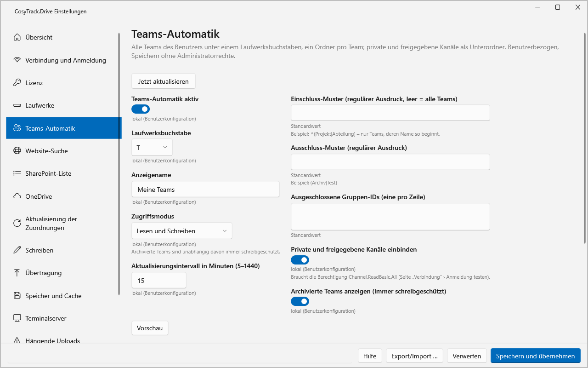588x368 pixels.
Task: Click the Wi-Fi icon for Verbindung und Anmeldung
Action: click(x=17, y=60)
